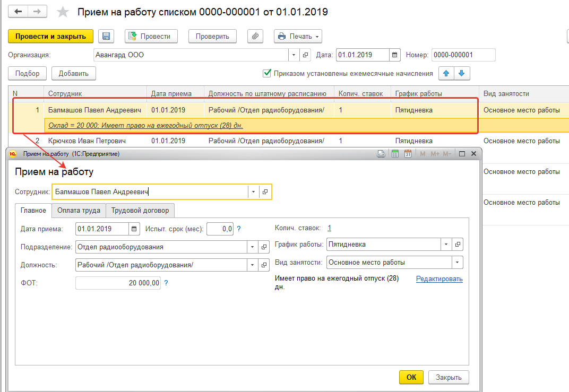Click the back navigation arrow

click(x=18, y=11)
